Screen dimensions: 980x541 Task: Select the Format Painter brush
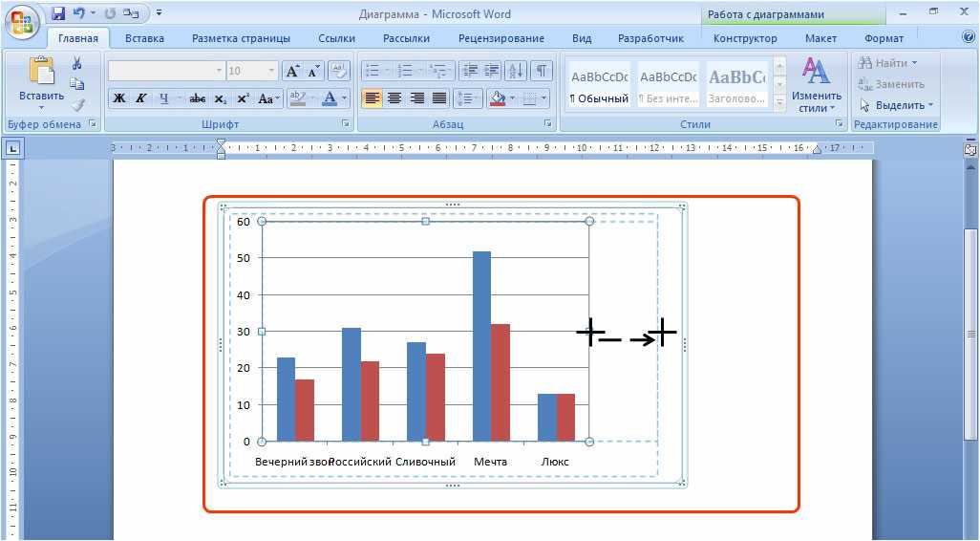(76, 104)
